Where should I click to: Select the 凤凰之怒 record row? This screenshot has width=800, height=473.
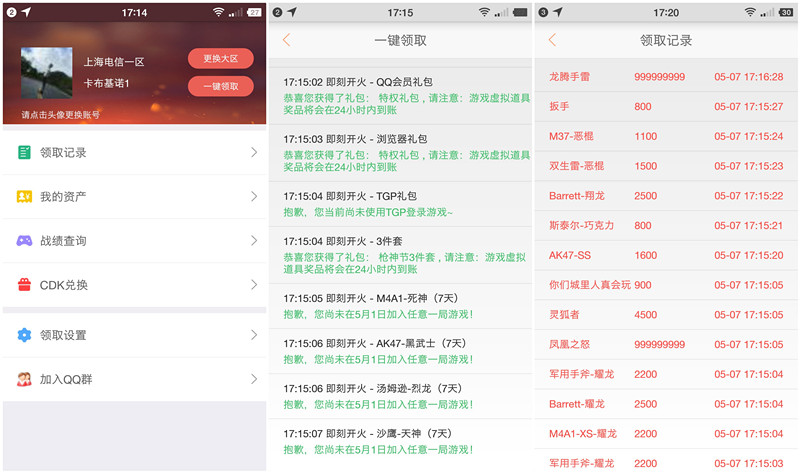(666, 344)
